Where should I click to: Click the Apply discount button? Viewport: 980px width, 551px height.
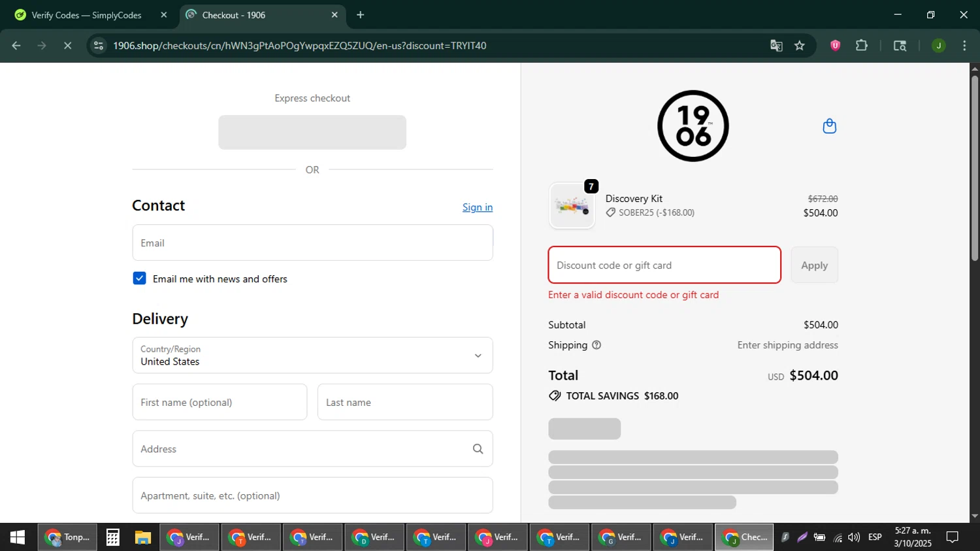(814, 265)
